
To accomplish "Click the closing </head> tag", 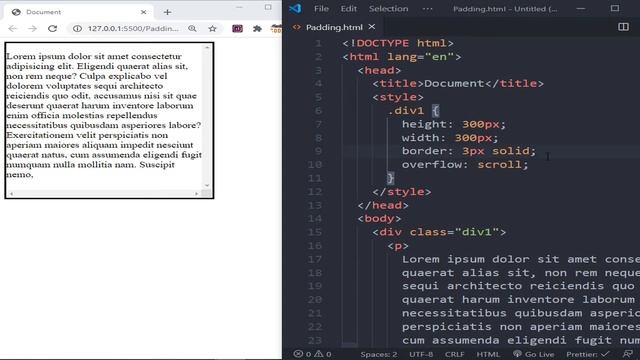I will click(383, 205).
